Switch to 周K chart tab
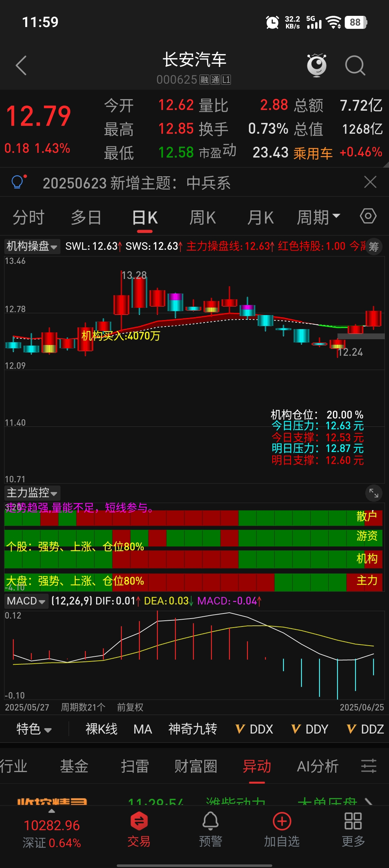The image size is (389, 868). coord(203,217)
